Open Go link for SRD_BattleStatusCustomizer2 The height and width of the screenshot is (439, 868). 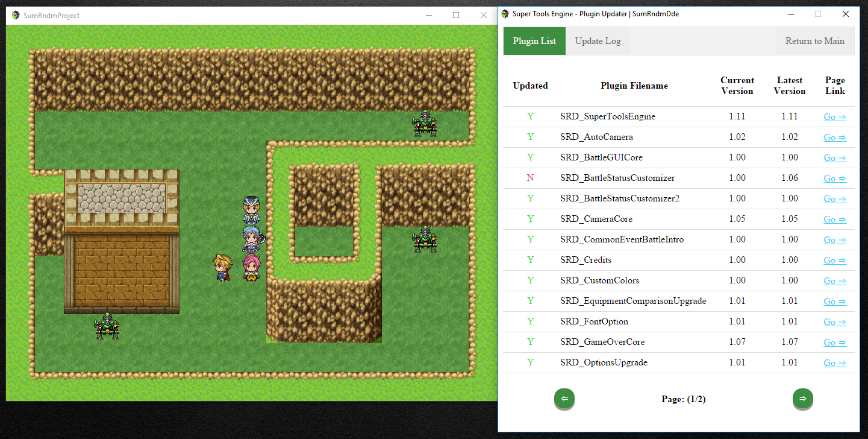tap(835, 199)
